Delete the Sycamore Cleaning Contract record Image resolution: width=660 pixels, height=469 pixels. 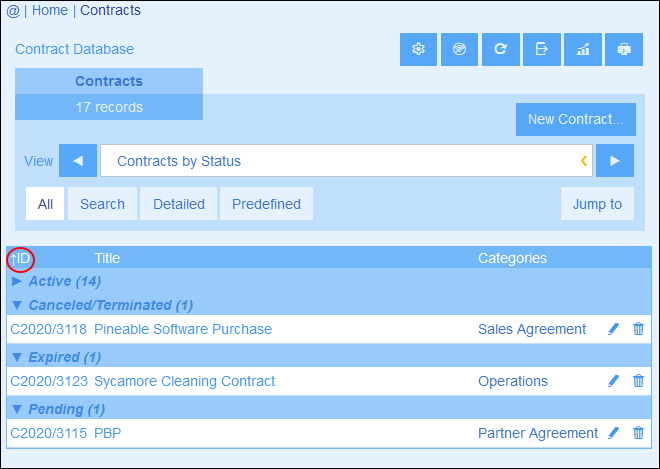coord(639,381)
